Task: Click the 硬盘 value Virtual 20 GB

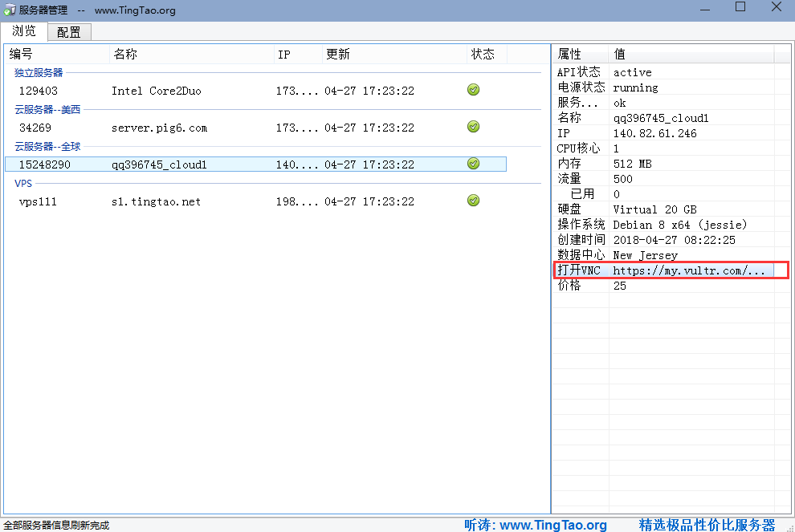Action: point(654,209)
